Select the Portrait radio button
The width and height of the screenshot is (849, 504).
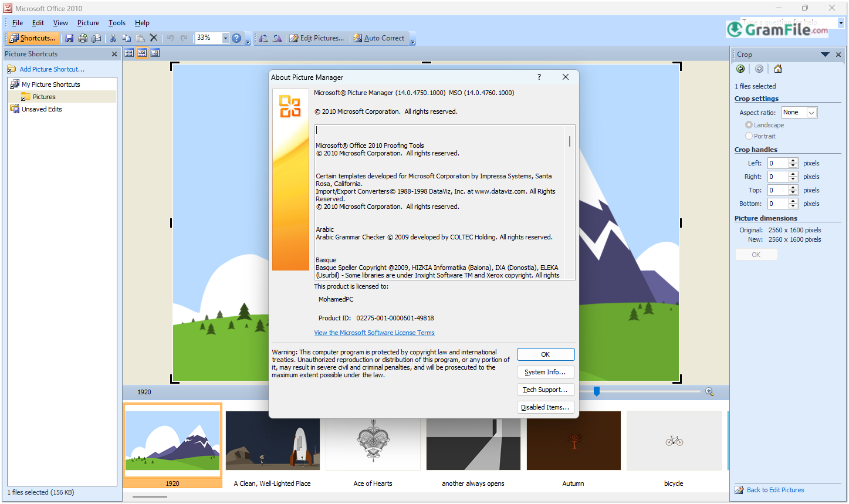point(749,136)
